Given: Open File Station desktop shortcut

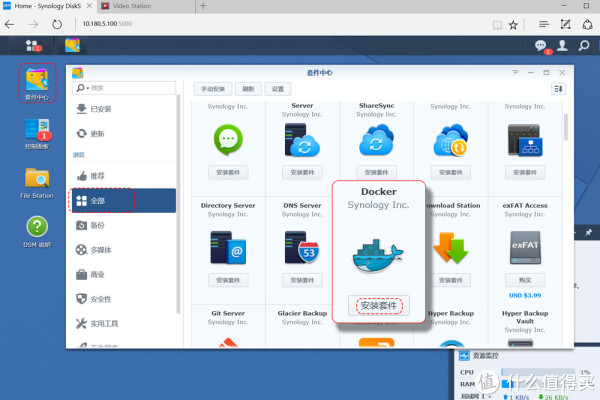Looking at the screenshot, I should click(37, 183).
